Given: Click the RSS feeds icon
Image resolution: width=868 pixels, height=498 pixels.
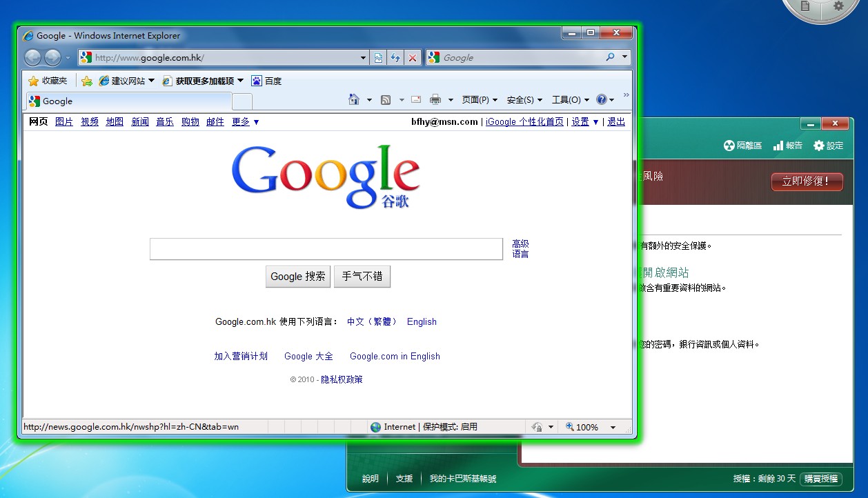Looking at the screenshot, I should click(386, 100).
